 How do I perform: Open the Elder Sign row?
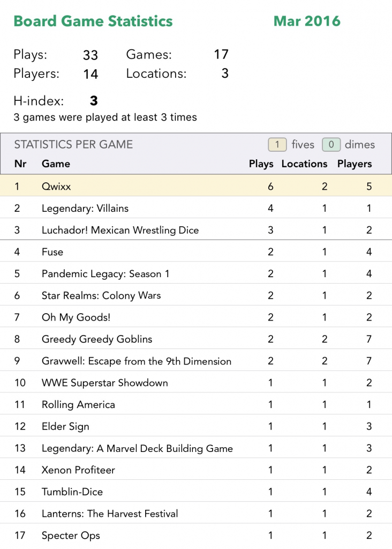tap(65, 427)
